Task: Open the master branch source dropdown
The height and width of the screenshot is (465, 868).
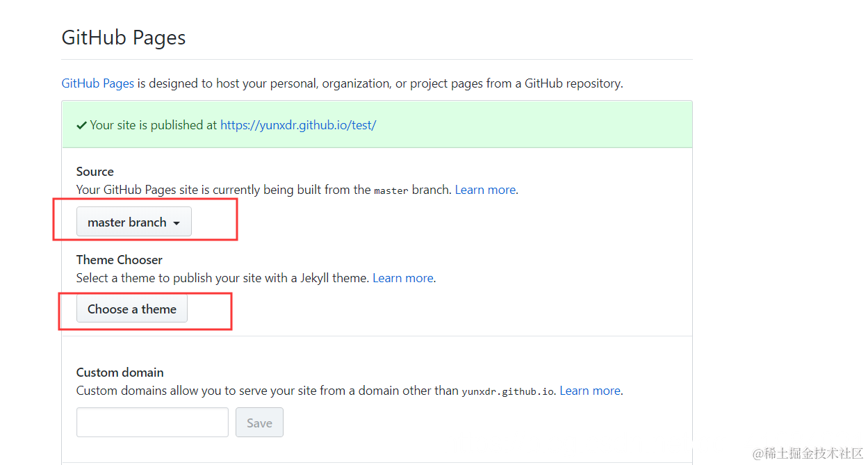Action: click(x=134, y=222)
